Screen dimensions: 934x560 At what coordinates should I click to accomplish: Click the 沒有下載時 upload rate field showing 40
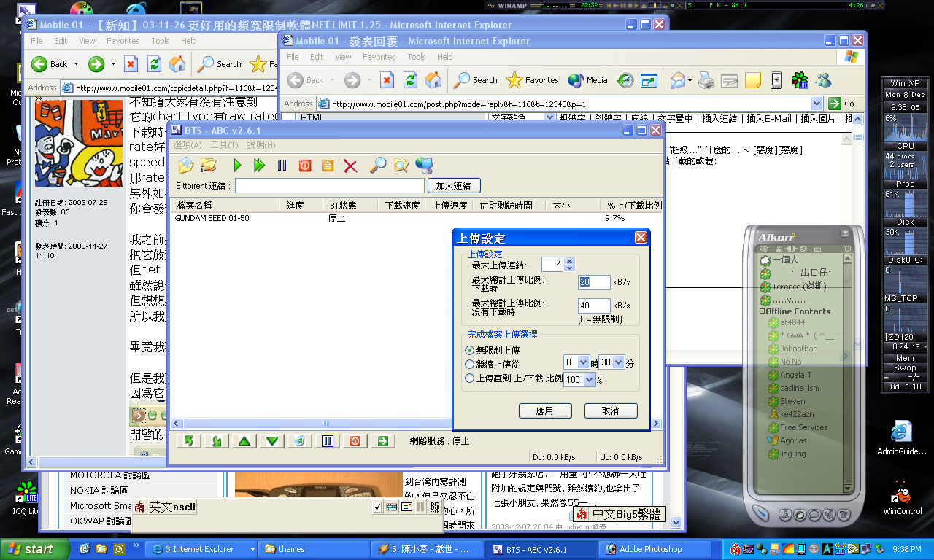coord(594,306)
